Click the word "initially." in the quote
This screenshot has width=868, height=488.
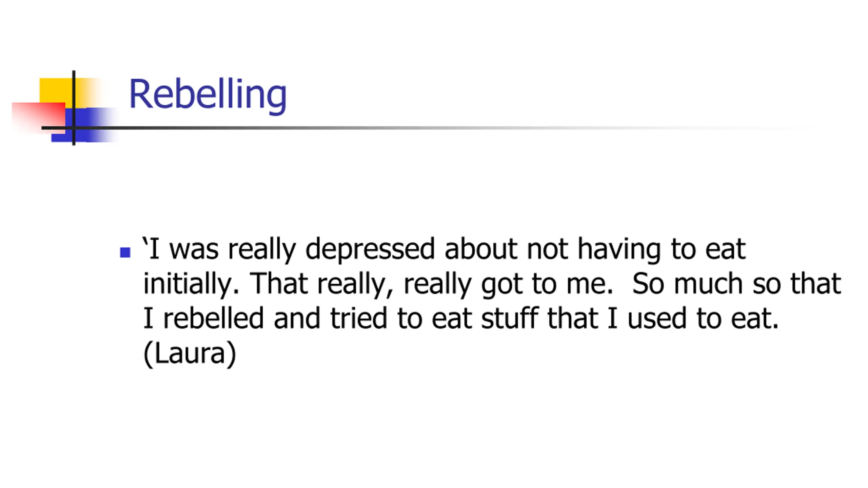coord(191,285)
